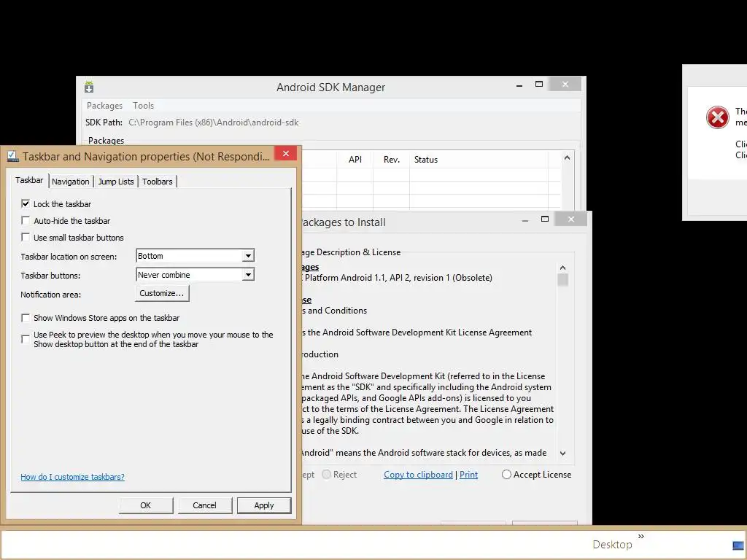Click Cancel in Taskbar properties

pyautogui.click(x=205, y=505)
